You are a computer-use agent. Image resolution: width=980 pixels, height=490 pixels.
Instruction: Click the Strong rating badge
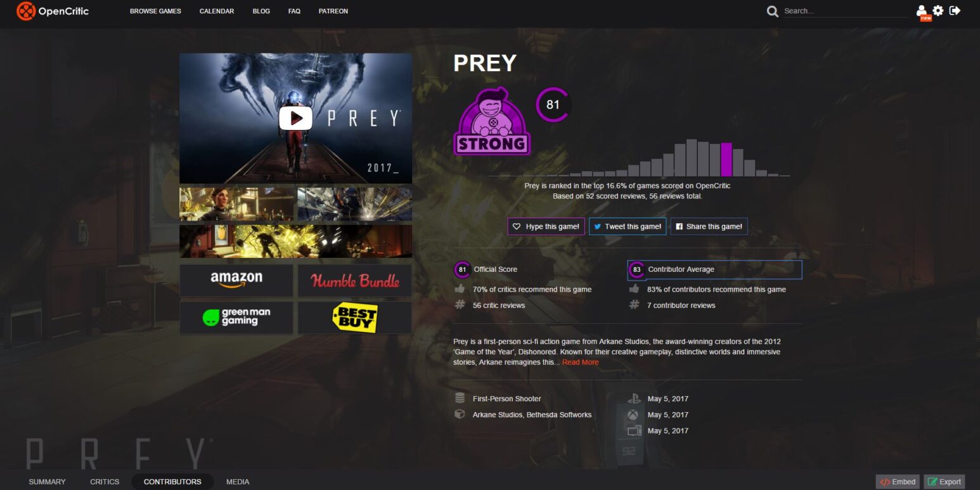point(493,121)
